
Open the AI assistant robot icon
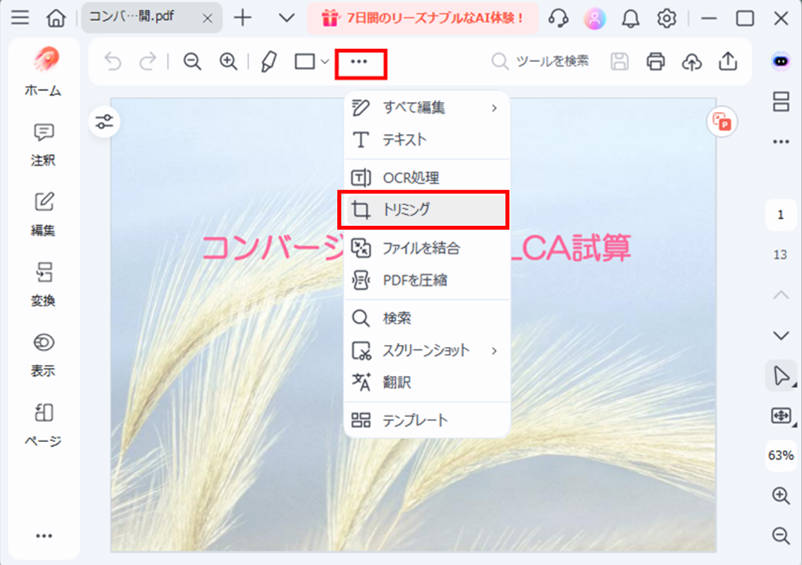pos(781,62)
